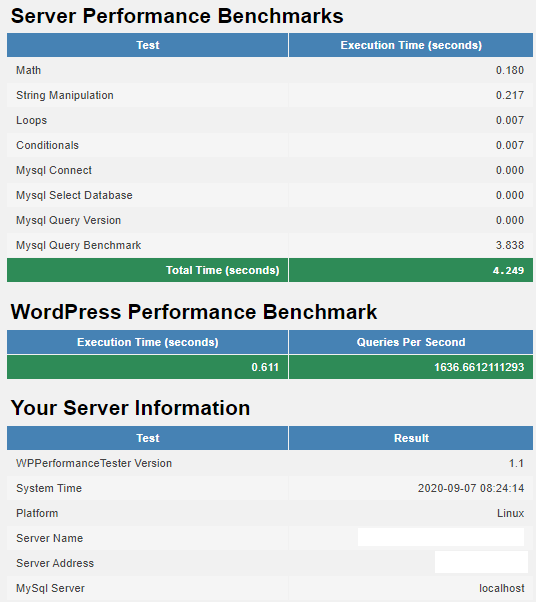The width and height of the screenshot is (536, 602).
Task: Click 'Execution Time (seconds)' header in benchmarks table
Action: (411, 45)
